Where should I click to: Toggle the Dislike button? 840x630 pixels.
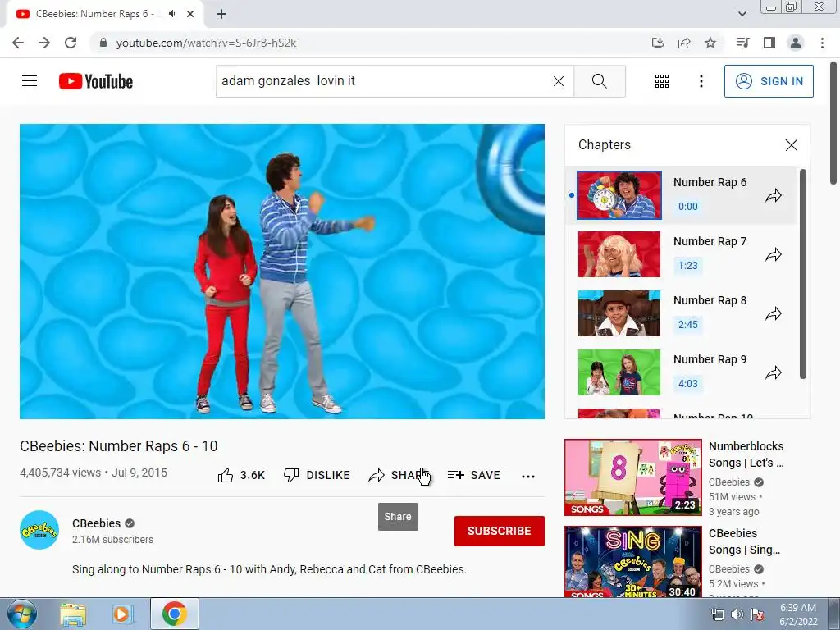(x=317, y=475)
